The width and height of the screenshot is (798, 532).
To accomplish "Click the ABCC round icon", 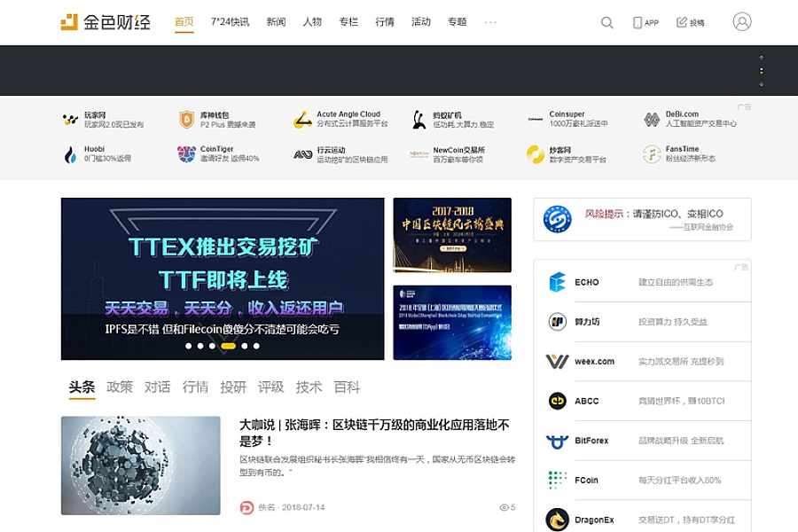I will pos(558,401).
